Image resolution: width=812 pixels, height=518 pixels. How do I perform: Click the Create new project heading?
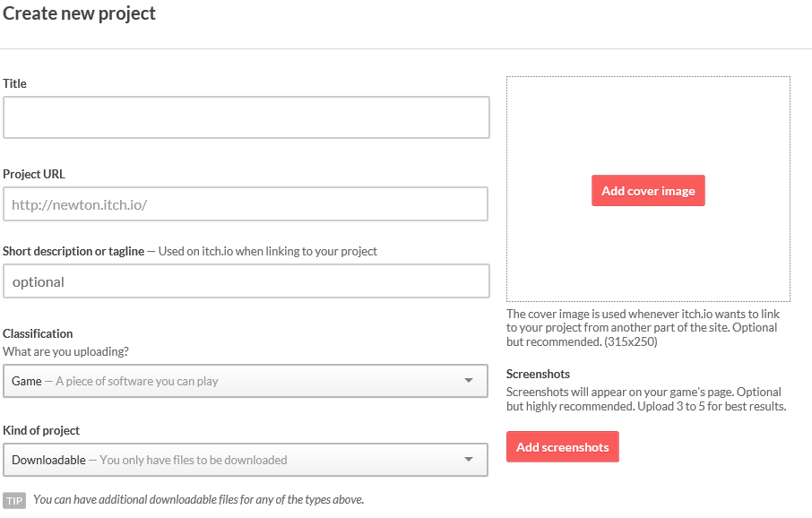pyautogui.click(x=79, y=13)
